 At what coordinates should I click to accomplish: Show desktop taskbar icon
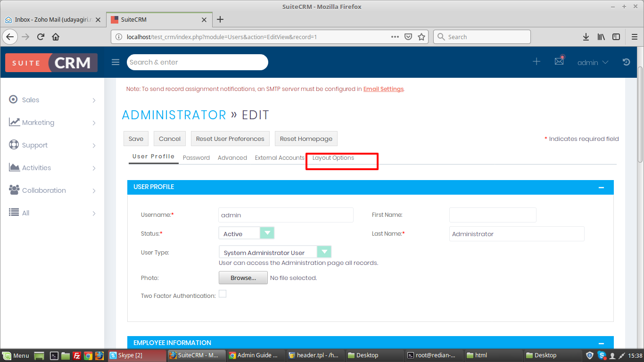click(39, 355)
